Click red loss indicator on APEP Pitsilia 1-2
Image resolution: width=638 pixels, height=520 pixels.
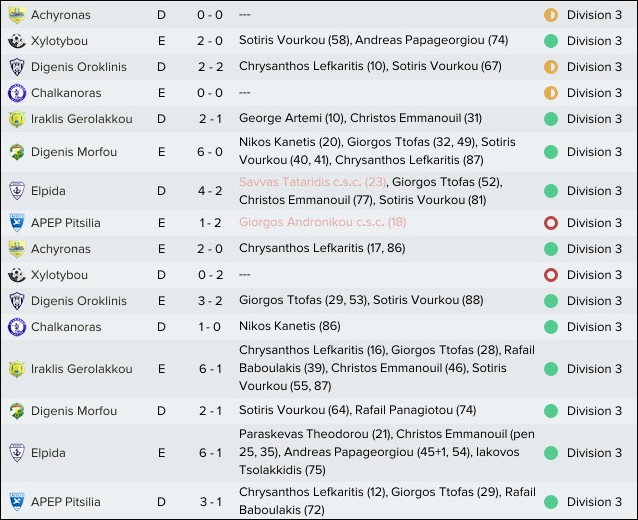tap(551, 223)
